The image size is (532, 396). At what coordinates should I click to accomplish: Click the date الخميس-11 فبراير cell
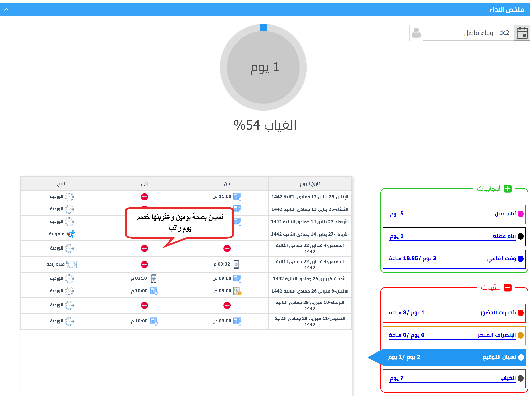click(x=309, y=321)
